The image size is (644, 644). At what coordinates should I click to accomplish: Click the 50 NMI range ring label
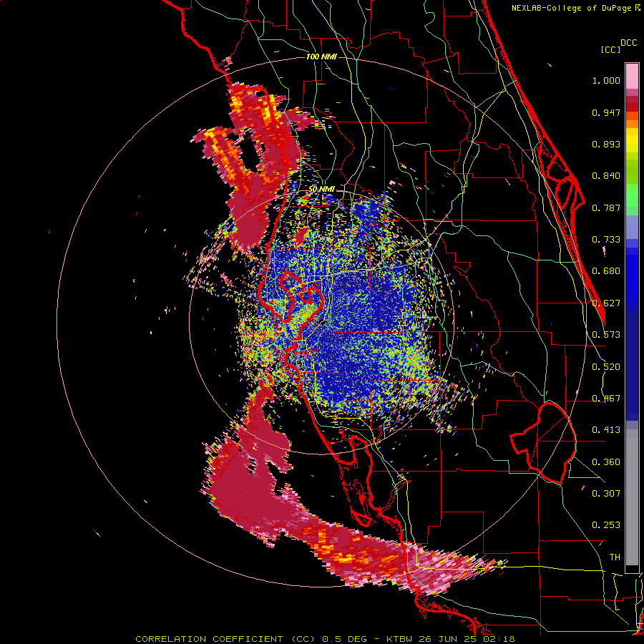tap(321, 189)
